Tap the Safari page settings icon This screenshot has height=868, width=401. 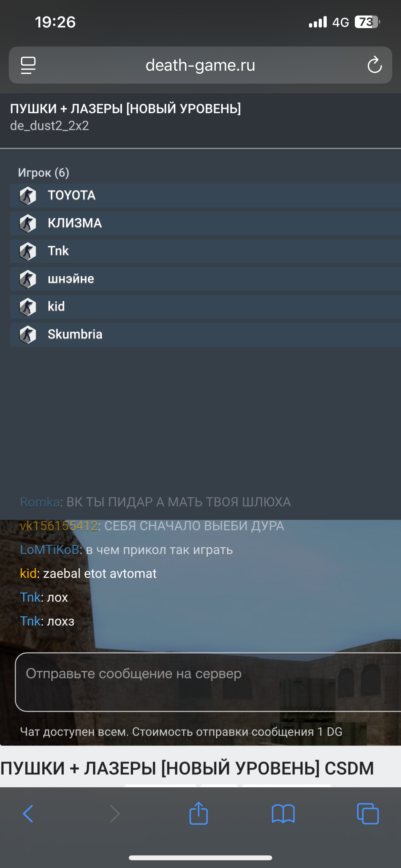coord(28,65)
